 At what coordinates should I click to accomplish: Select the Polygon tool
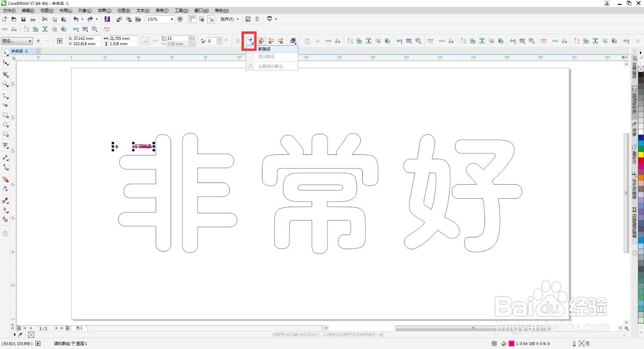5,134
